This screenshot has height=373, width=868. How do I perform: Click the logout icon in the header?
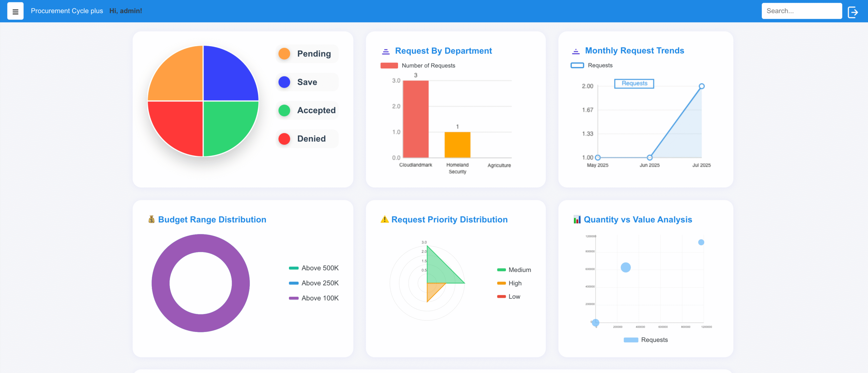point(853,12)
